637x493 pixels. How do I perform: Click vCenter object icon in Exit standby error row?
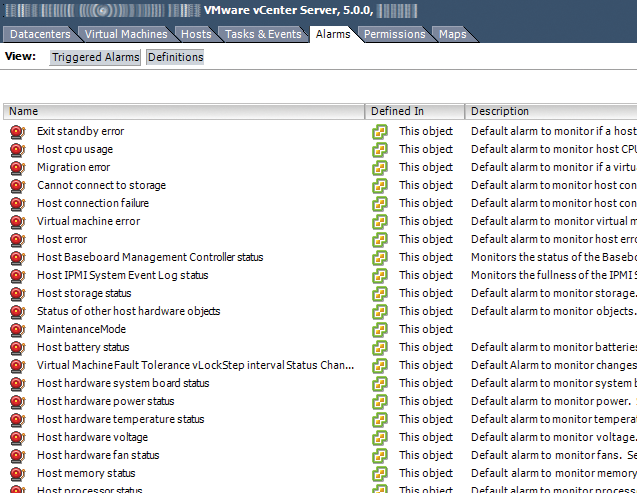point(380,132)
